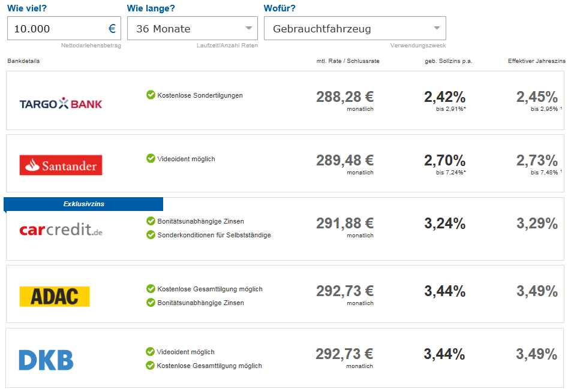Image resolution: width=571 pixels, height=392 pixels.
Task: Click the Effektiver Jahreszins header
Action: [x=537, y=61]
